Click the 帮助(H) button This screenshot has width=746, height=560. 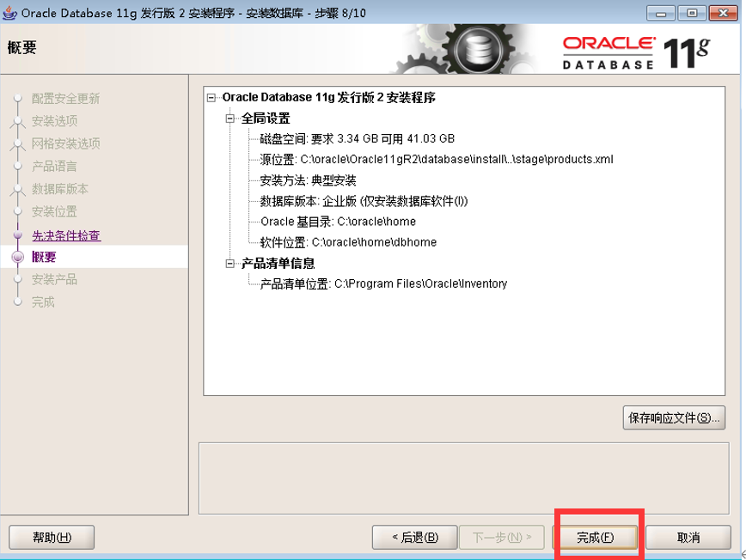[52, 538]
